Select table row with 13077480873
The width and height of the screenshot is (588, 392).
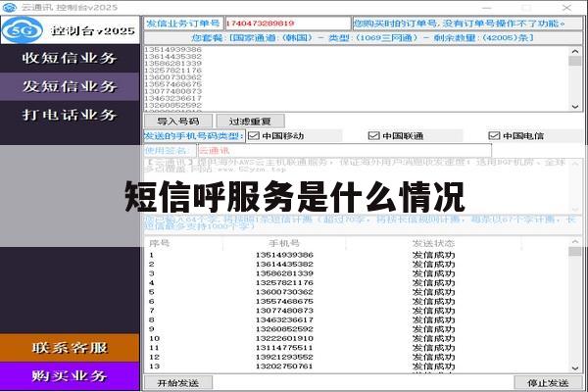pyautogui.click(x=357, y=311)
